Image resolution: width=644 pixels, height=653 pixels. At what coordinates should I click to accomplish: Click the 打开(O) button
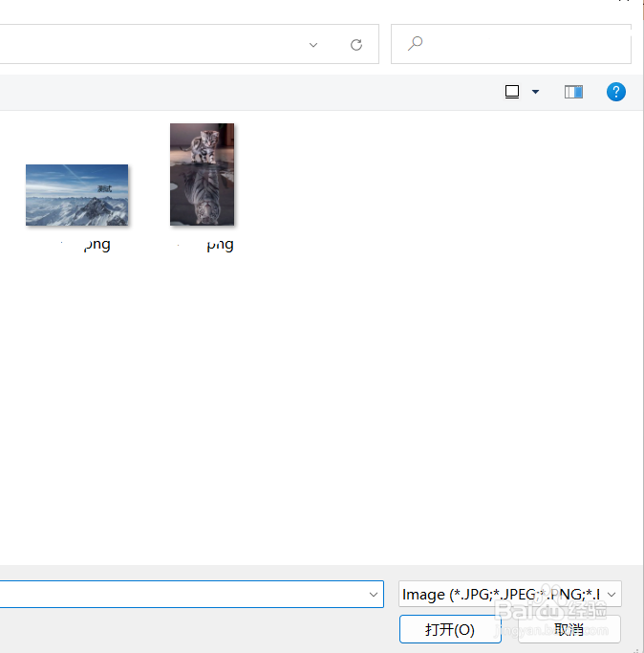[x=450, y=629]
